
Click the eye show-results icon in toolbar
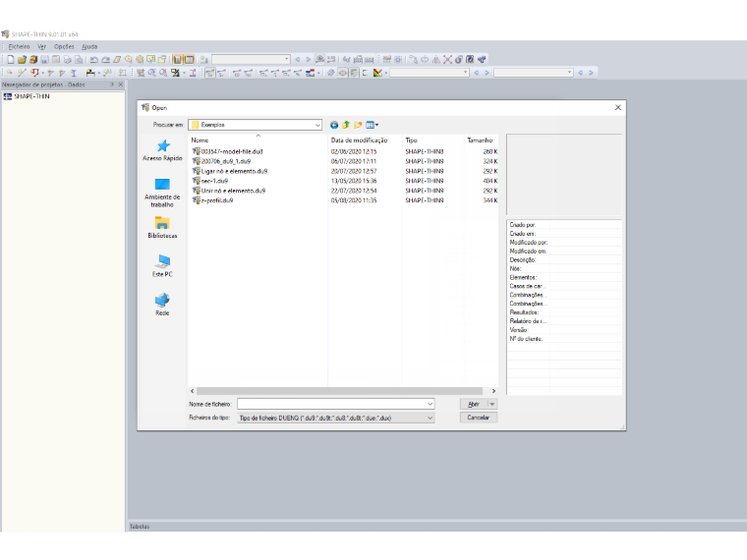tap(319, 60)
